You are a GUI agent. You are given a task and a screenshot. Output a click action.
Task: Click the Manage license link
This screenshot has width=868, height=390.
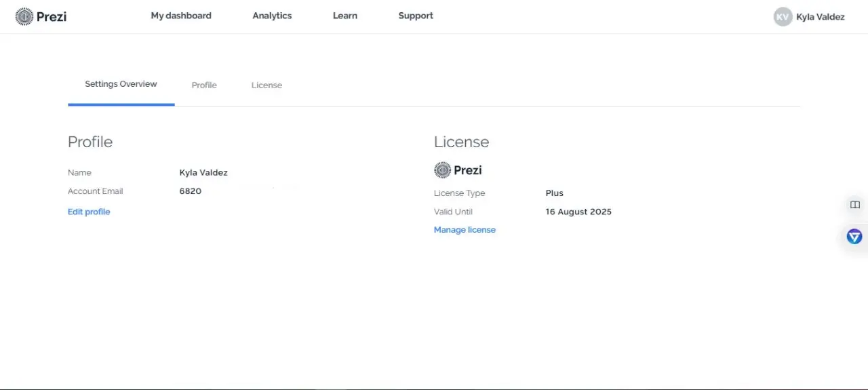click(465, 230)
